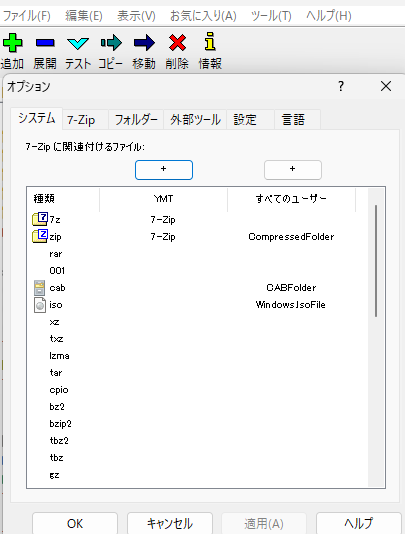Open the 編集(E) menu
The height and width of the screenshot is (534, 405).
84,16
